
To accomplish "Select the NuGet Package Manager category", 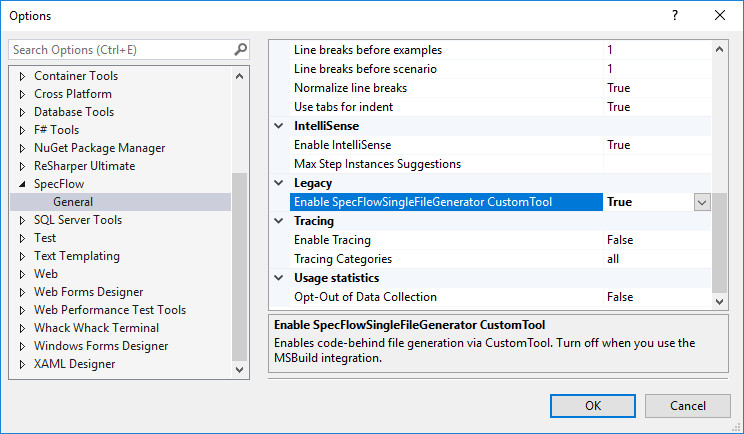I will (x=100, y=148).
